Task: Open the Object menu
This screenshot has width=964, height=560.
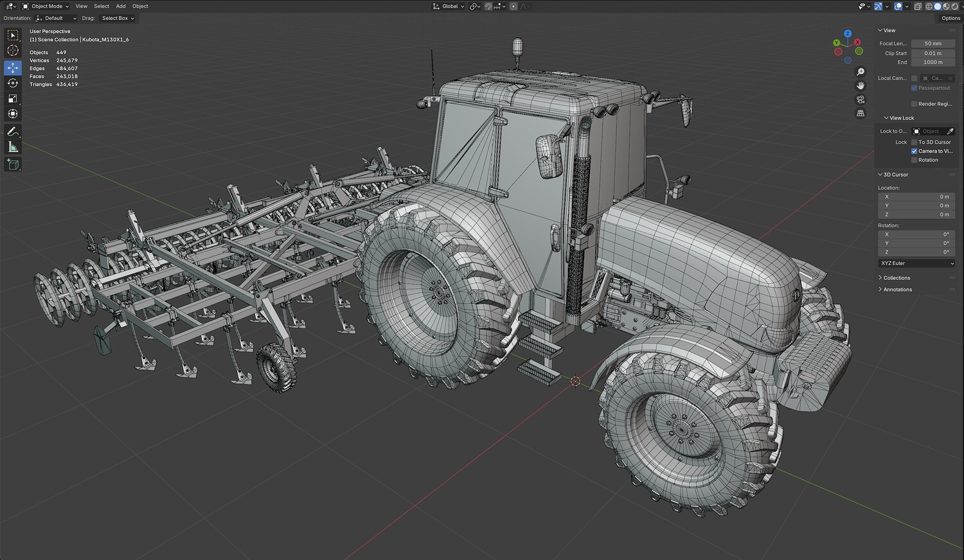Action: (x=140, y=6)
